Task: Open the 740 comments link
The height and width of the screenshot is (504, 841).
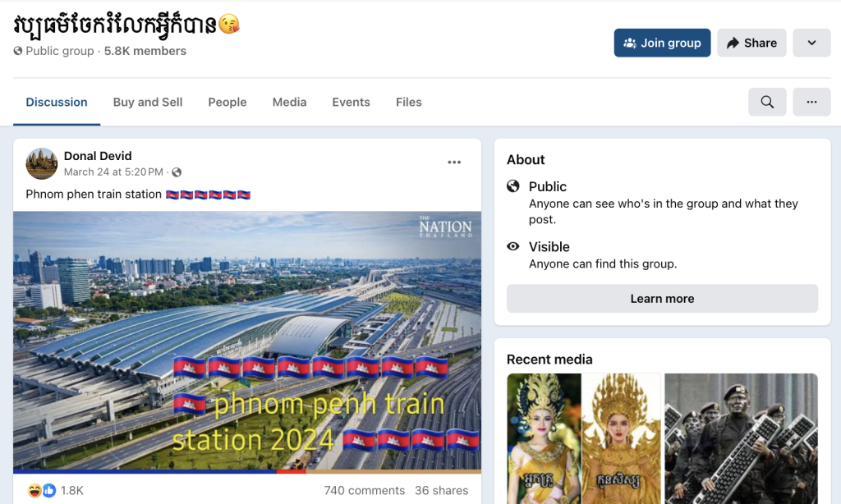Action: click(364, 490)
